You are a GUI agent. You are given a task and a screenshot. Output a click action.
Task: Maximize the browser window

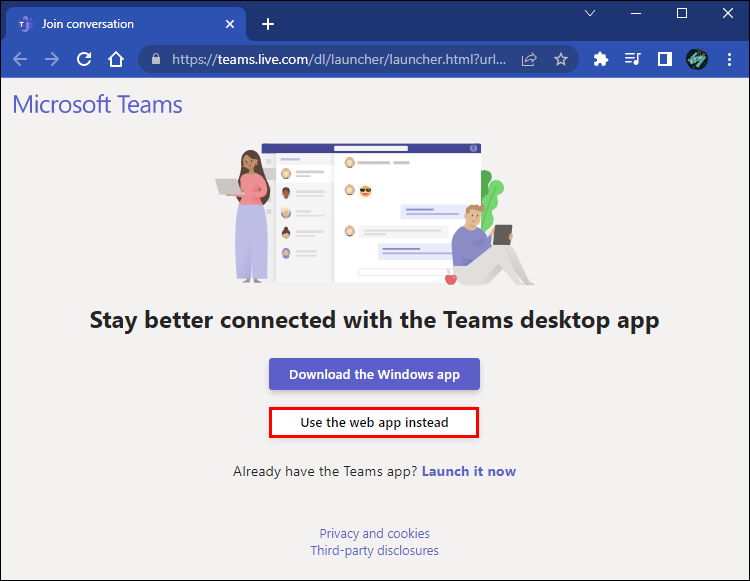pos(682,13)
